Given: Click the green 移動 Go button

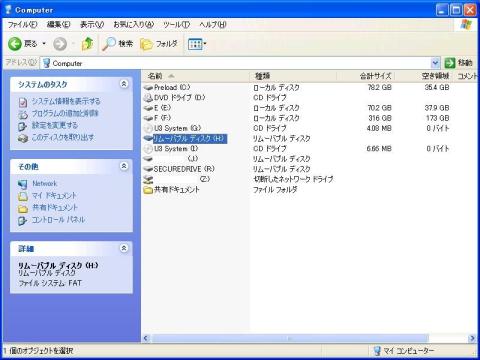Looking at the screenshot, I should (x=459, y=63).
